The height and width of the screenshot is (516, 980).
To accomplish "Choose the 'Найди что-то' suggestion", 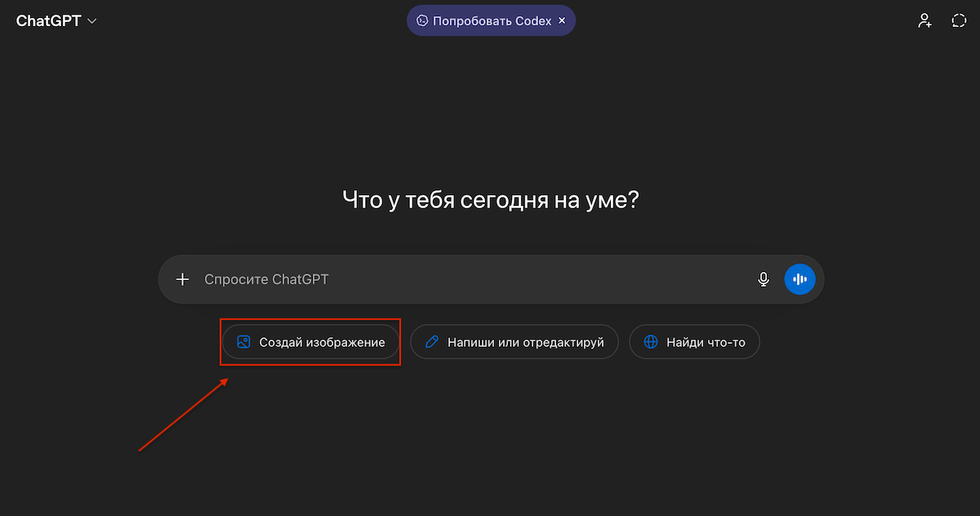I will point(694,342).
